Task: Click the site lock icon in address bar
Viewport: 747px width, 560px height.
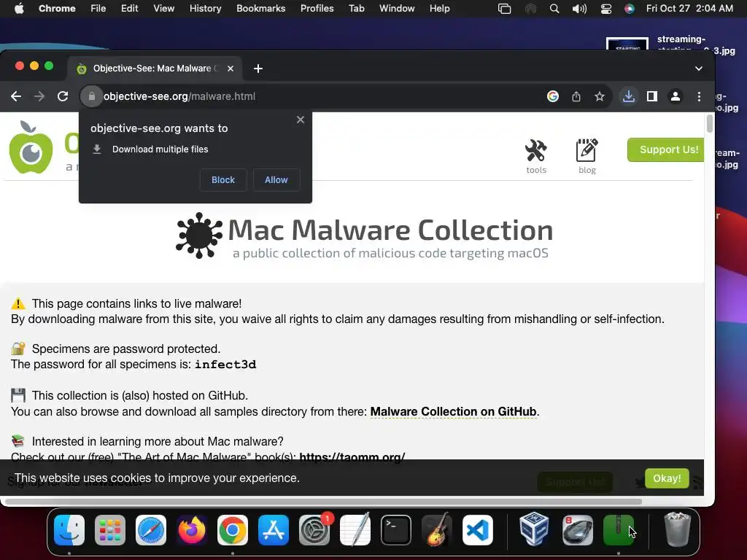Action: point(91,96)
